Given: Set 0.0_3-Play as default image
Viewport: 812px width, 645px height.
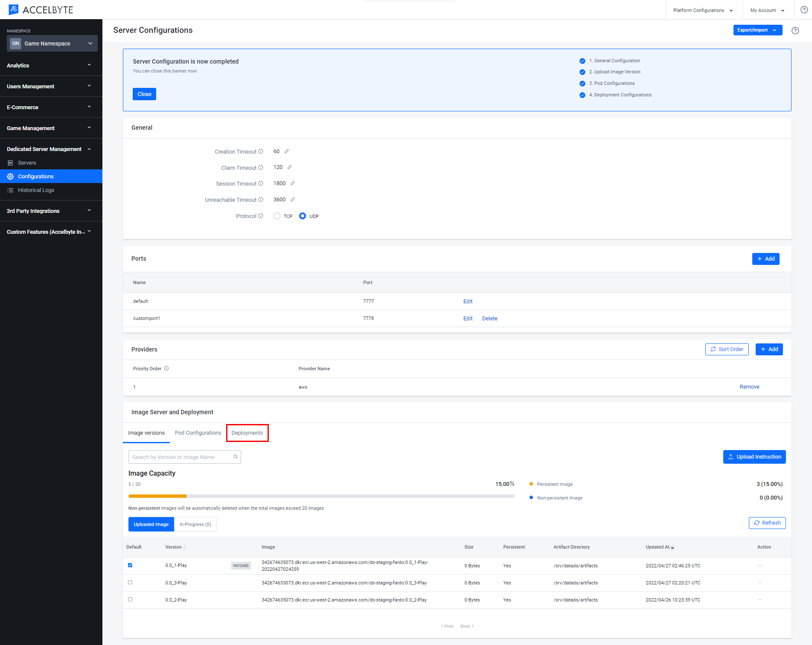Looking at the screenshot, I should [130, 582].
